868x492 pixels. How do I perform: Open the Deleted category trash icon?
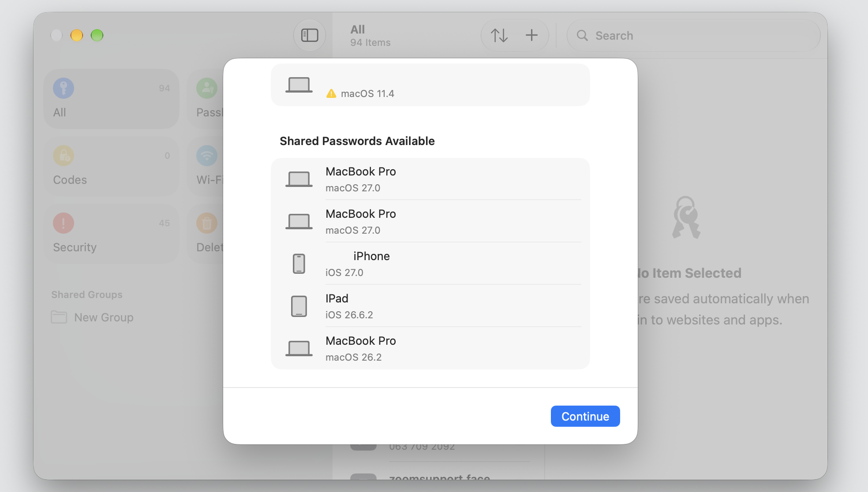point(207,223)
